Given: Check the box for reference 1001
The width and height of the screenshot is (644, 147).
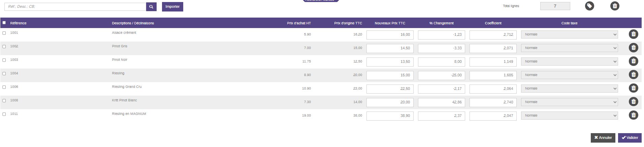Looking at the screenshot, I should tap(4, 33).
